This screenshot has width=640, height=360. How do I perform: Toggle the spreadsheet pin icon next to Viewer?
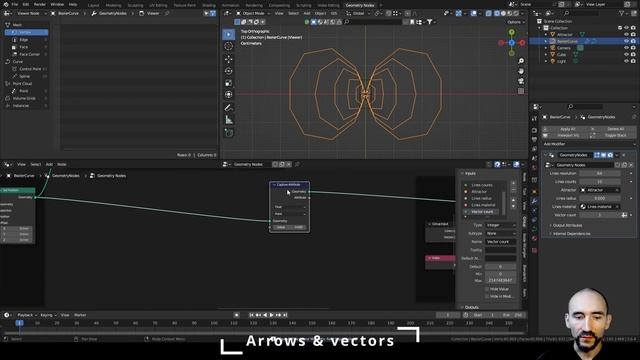(167, 13)
